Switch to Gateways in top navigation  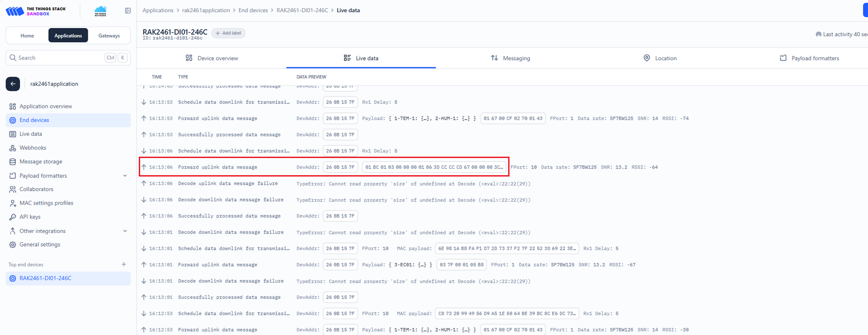[x=109, y=36]
